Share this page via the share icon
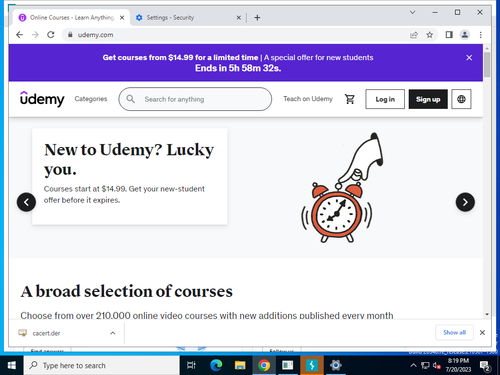 pos(414,35)
